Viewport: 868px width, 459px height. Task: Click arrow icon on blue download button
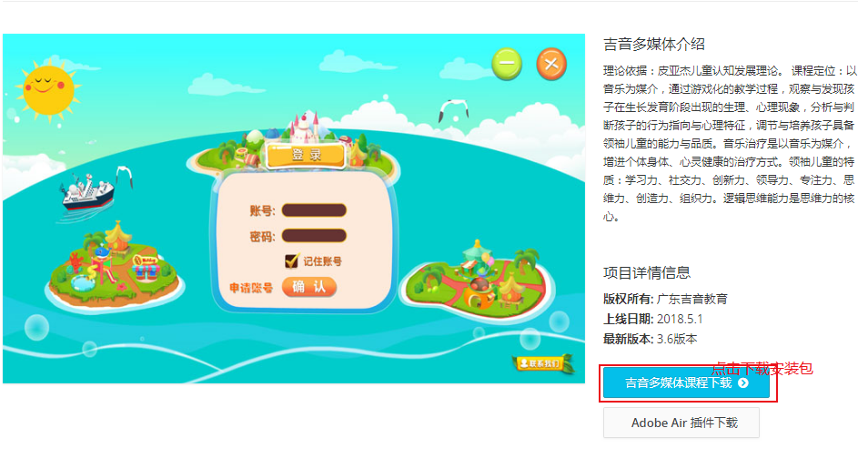[742, 383]
